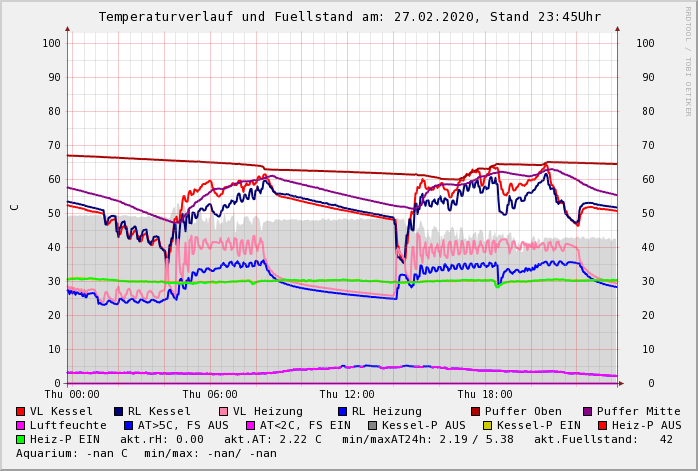Click the Thu 06:00 time axis label
Screen dimensions: 698x471
(210, 394)
